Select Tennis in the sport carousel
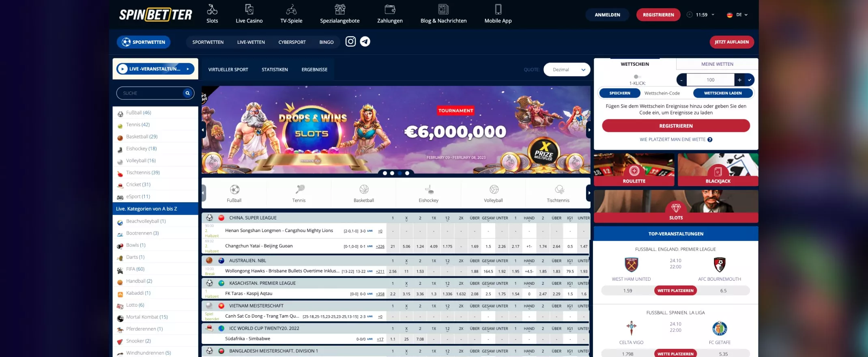The width and height of the screenshot is (868, 357). click(299, 193)
